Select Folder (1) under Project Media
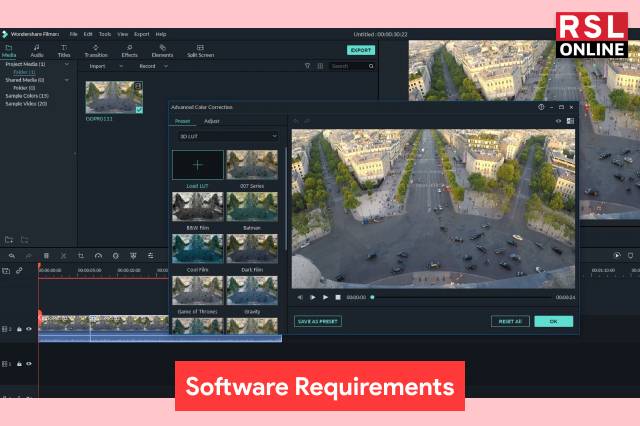The height and width of the screenshot is (426, 640). [24, 72]
